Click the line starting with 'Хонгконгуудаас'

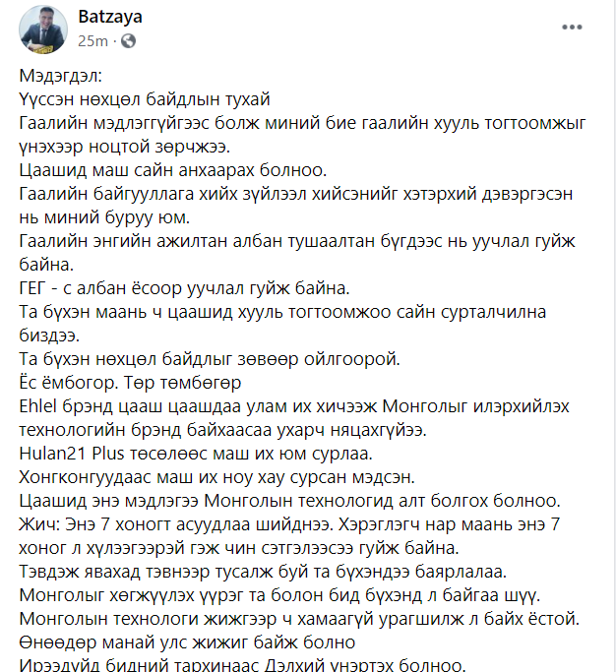tap(216, 477)
